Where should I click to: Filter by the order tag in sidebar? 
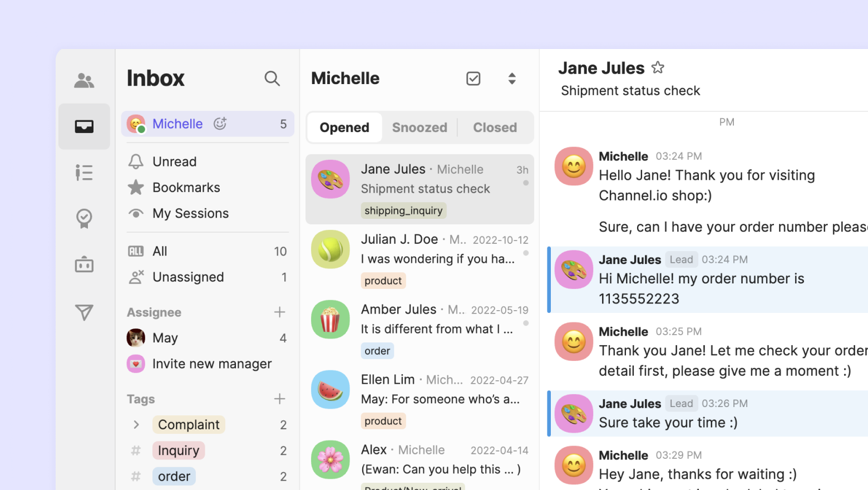174,476
